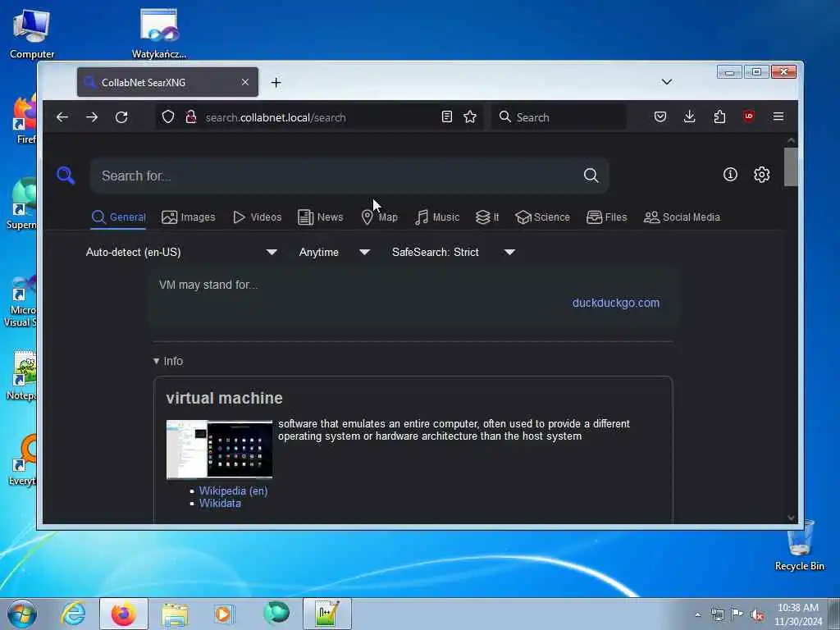The image size is (840, 630).
Task: Open the duckduckgo.com answer link
Action: (x=615, y=303)
